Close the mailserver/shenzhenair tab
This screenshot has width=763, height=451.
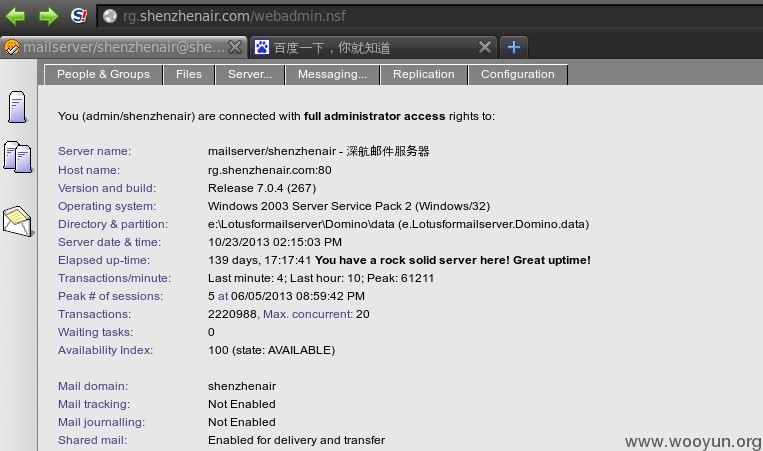click(235, 47)
